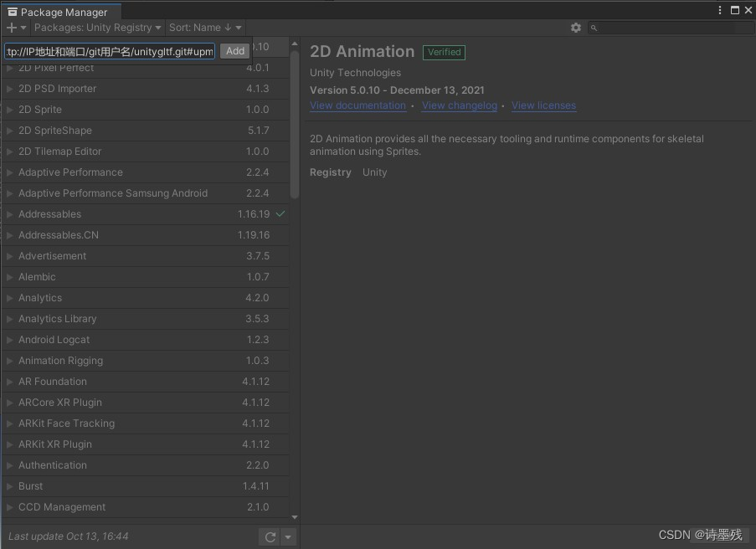
Task: Open the settings gear in Package Manager
Action: (x=575, y=27)
